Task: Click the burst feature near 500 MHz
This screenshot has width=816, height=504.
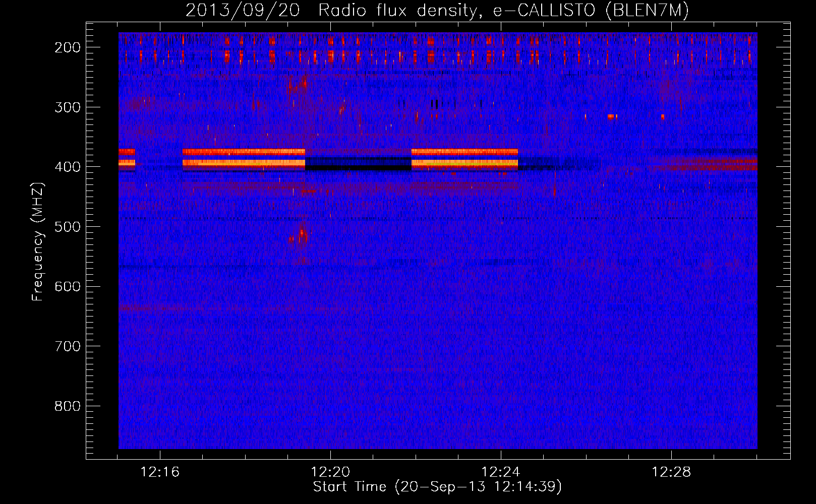Action: [300, 235]
